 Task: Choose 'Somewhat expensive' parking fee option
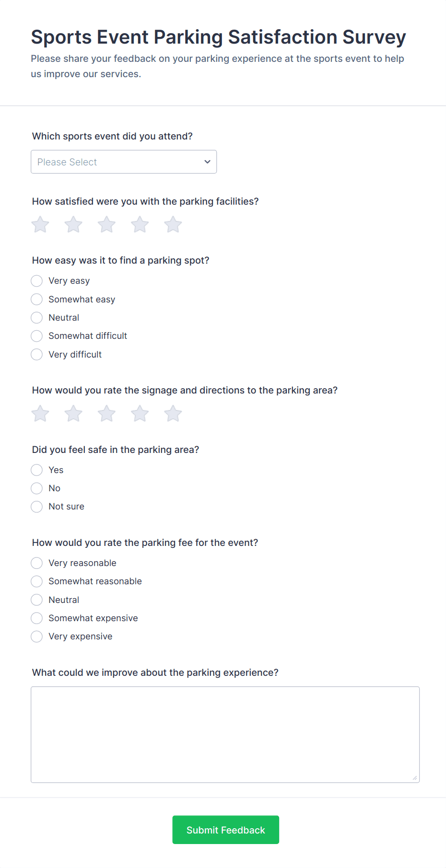pos(37,618)
